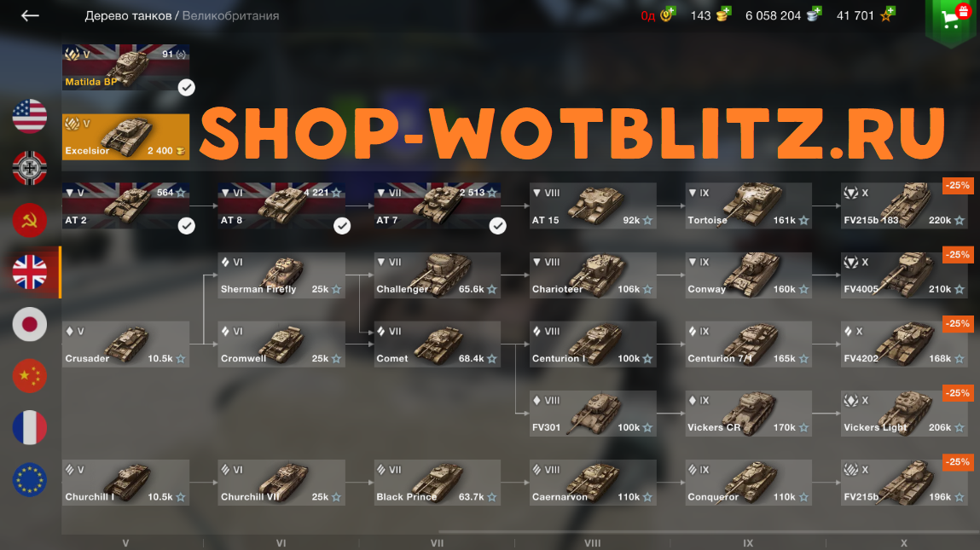Select the France nation flag
The height and width of the screenshot is (550, 980).
[x=29, y=427]
